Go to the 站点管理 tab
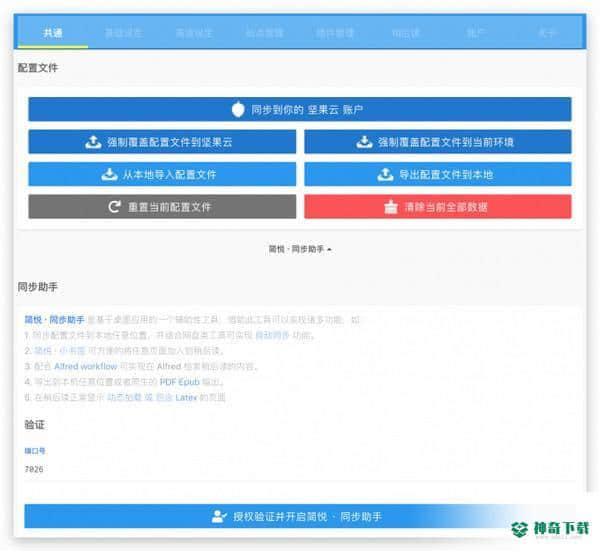Image resolution: width=600 pixels, height=551 pixels. (264, 33)
